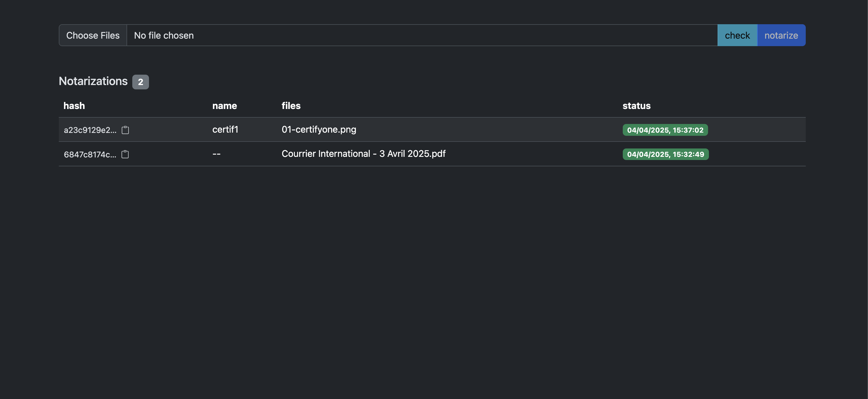The width and height of the screenshot is (868, 399).
Task: Select the 6847c8174c... hash text
Action: point(90,154)
